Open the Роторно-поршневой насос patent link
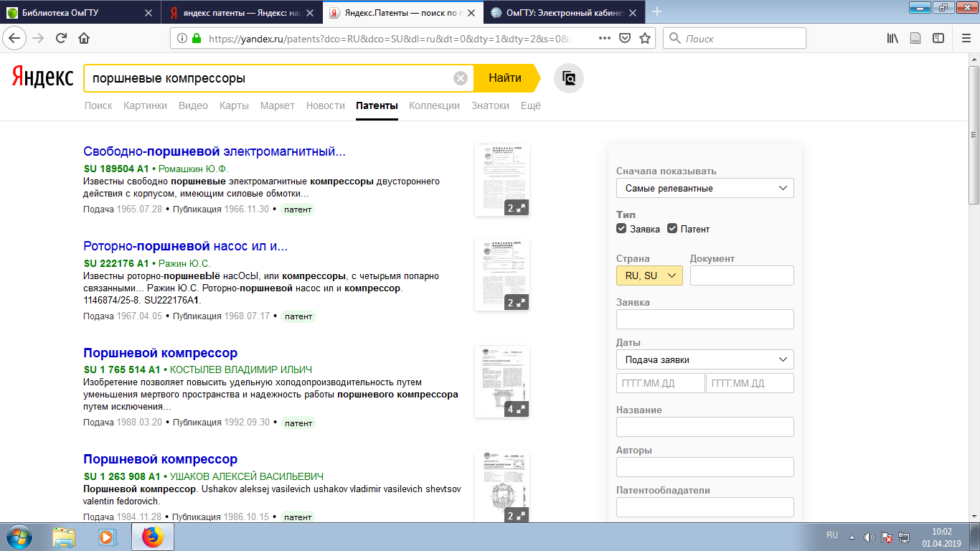 [x=185, y=246]
